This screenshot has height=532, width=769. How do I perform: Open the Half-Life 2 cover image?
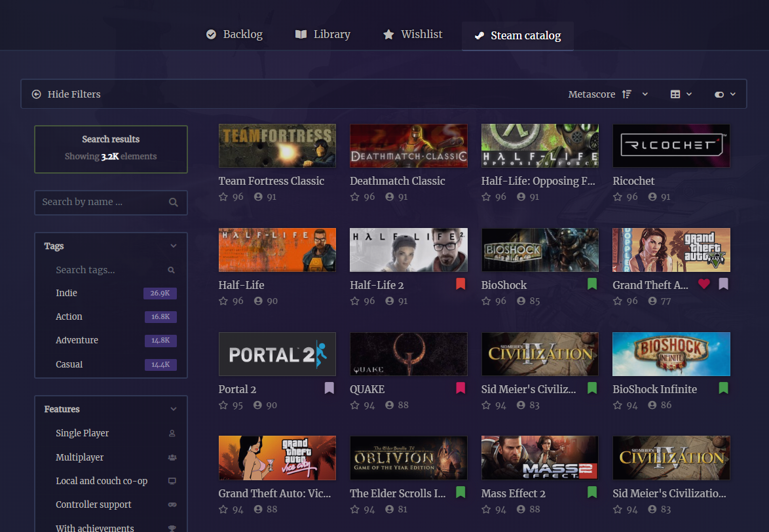(409, 250)
